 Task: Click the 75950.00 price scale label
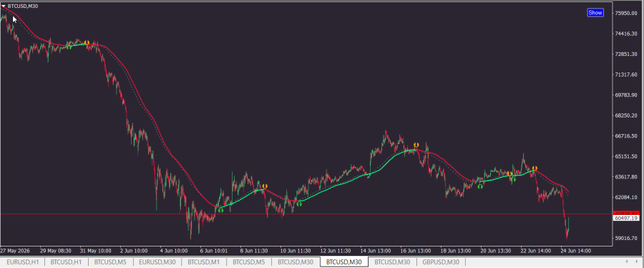click(626, 13)
